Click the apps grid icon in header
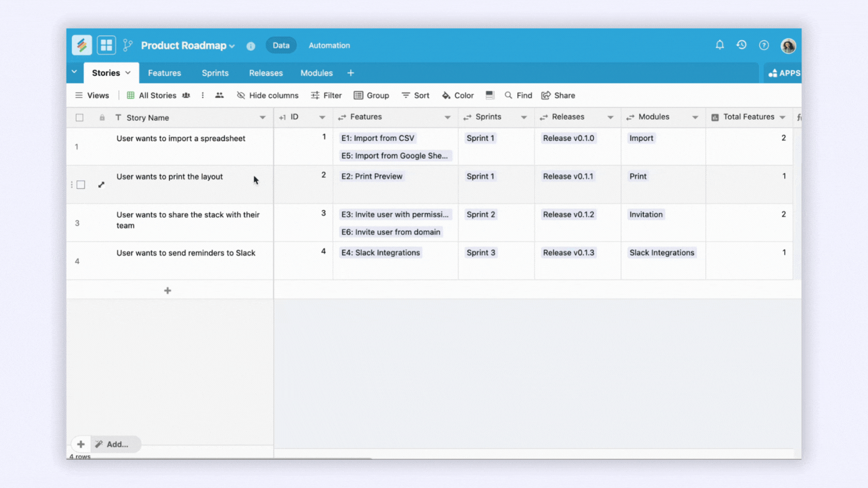Viewport: 868px width, 488px height. (x=106, y=45)
